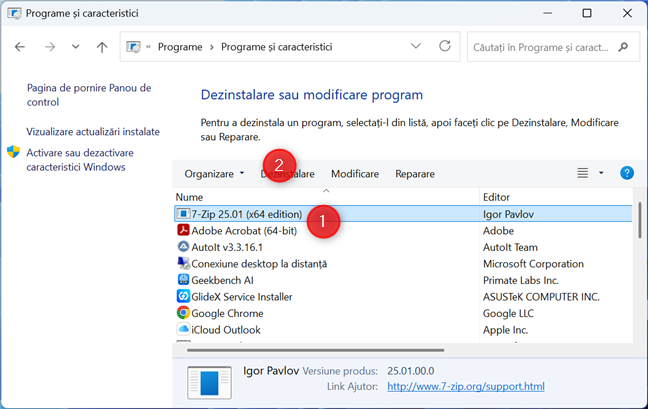Click the Igor Pavlov editor cell

point(508,214)
